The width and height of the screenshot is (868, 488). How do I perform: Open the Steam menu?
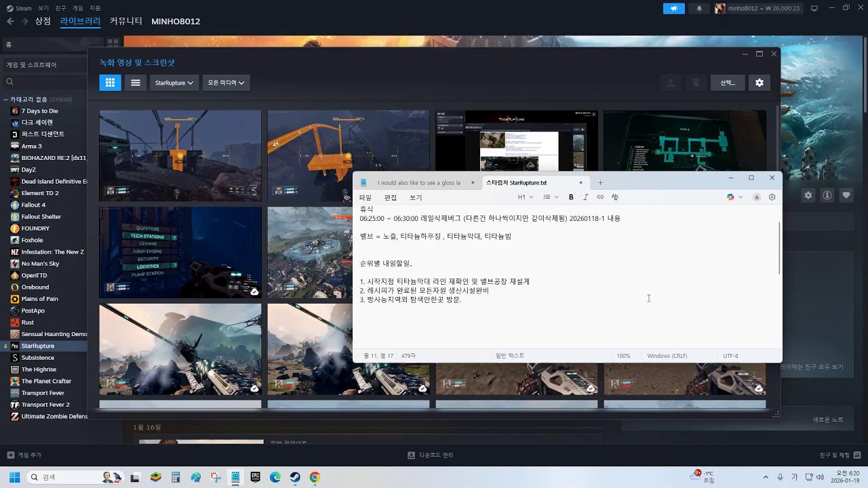(19, 8)
